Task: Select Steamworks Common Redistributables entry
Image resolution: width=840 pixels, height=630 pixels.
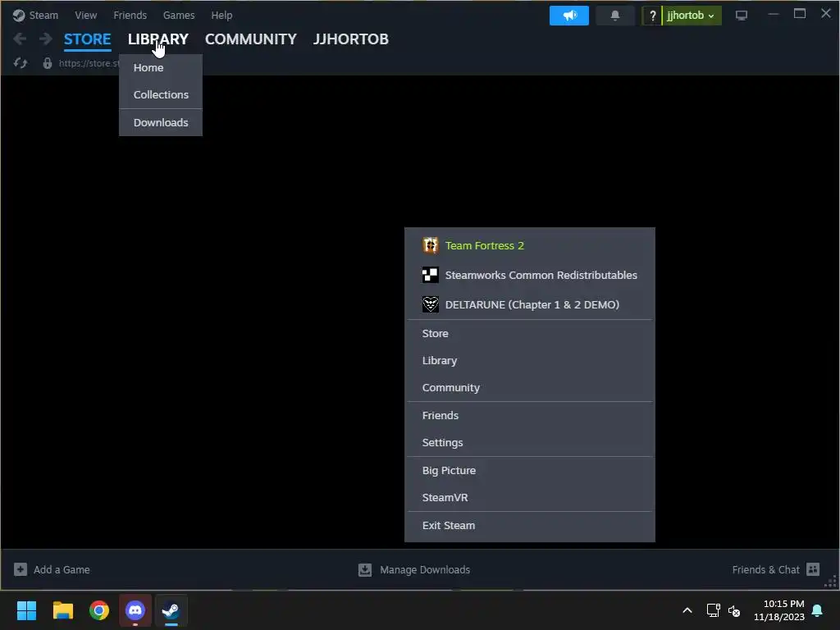Action: coord(529,275)
